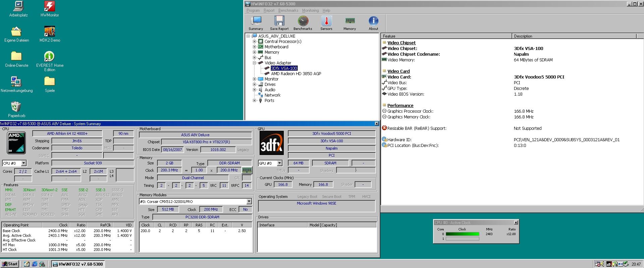Expand the Drives tree node
The image size is (644, 268).
click(x=254, y=85)
